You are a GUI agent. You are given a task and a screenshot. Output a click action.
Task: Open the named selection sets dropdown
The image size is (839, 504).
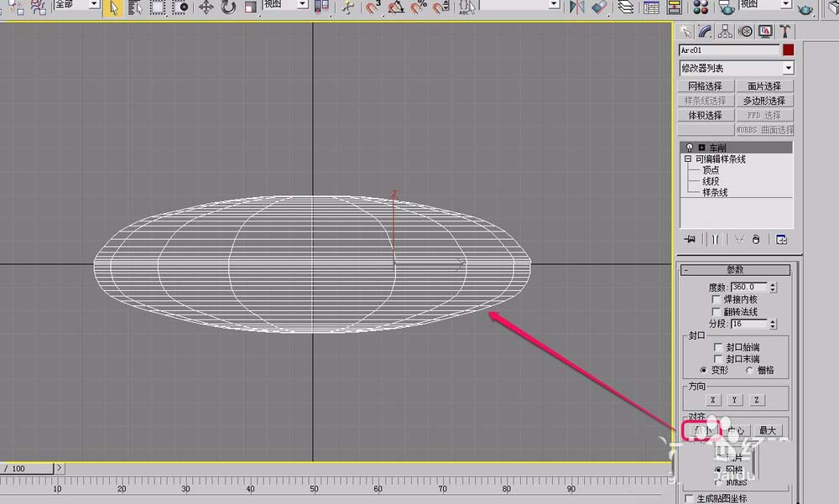point(555,4)
